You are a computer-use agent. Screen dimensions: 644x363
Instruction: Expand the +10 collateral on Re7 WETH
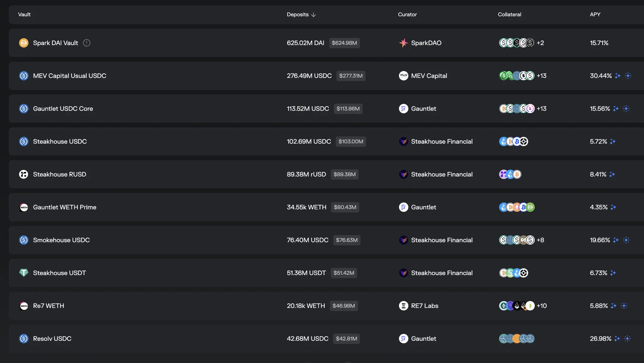tap(542, 306)
